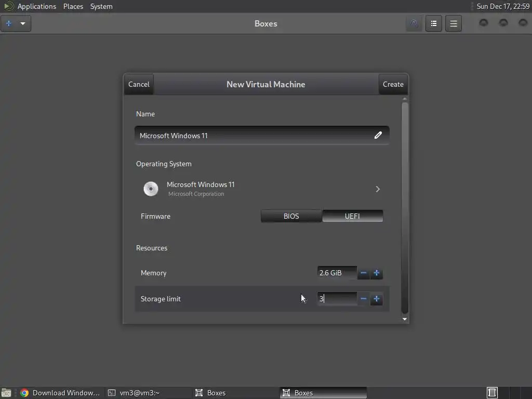
Task: Select UEFI firmware option
Action: [352, 216]
